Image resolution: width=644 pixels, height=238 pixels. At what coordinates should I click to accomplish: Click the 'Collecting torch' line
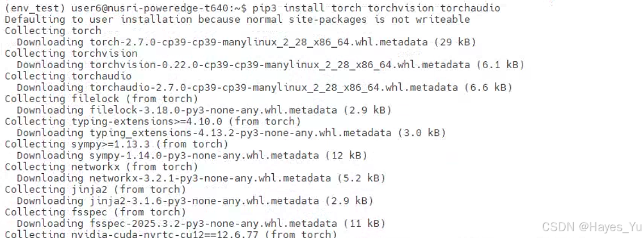53,31
